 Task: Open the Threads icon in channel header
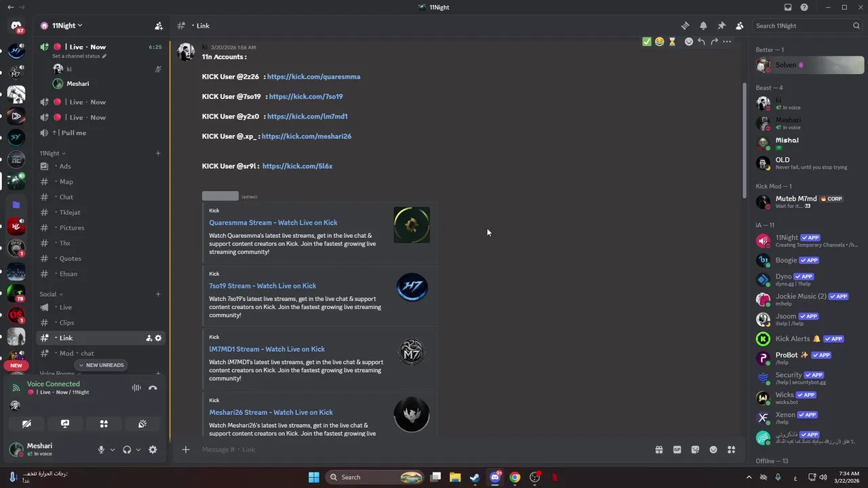coord(685,26)
